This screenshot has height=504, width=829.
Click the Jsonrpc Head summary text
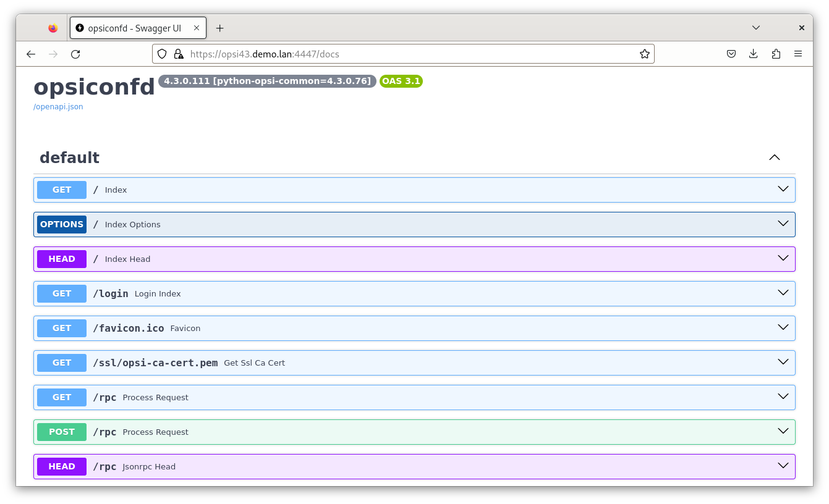(149, 467)
